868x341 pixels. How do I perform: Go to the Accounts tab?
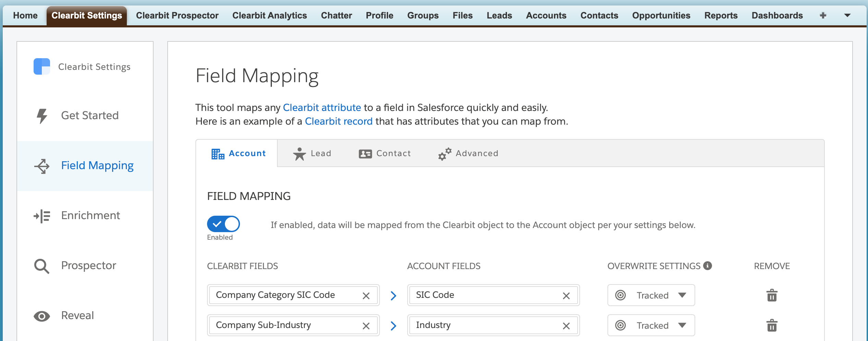point(546,15)
